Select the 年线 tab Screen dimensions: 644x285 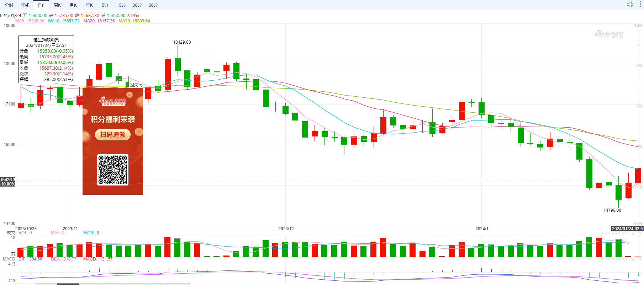pos(25,5)
